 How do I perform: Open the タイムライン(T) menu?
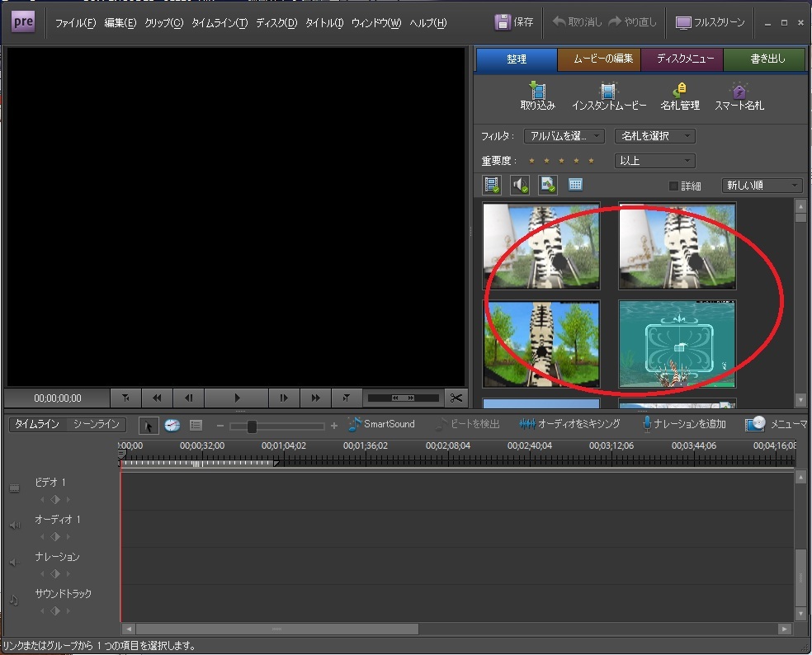(x=219, y=23)
